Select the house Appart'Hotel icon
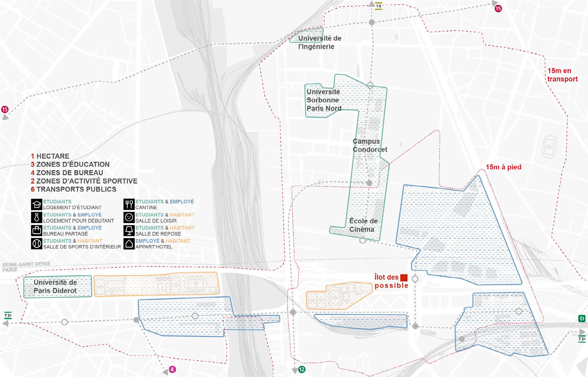The height and width of the screenshot is (377, 588). pos(129,244)
